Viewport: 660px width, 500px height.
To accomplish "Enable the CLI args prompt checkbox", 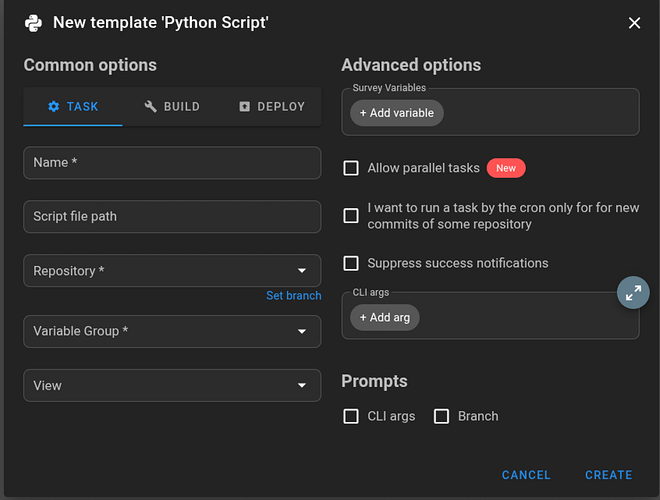I will click(351, 416).
